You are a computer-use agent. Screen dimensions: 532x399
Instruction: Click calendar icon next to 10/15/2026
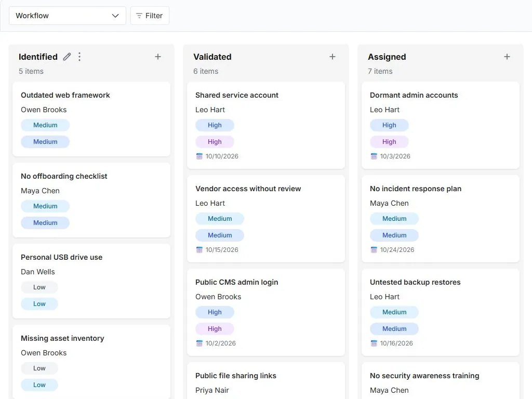[199, 250]
